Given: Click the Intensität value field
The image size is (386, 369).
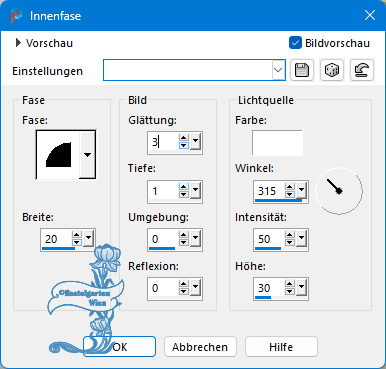Looking at the screenshot, I should 269,239.
